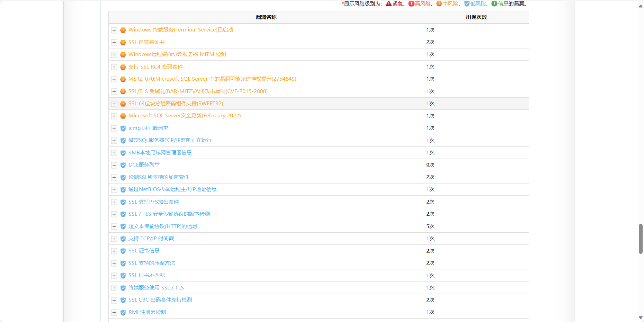Open the 终端服务使用 SSL / TLS link
Viewport: 644px width, 322px height.
[x=156, y=288]
